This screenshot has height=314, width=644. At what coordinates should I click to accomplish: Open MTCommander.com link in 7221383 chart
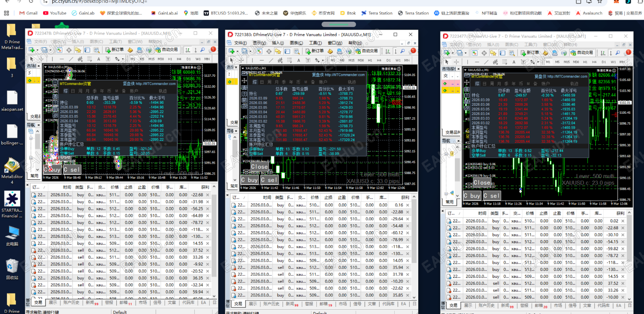[345, 75]
